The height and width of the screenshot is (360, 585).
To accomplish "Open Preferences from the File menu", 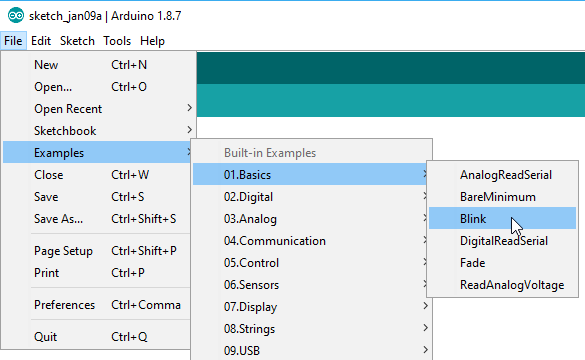I will click(97, 305).
